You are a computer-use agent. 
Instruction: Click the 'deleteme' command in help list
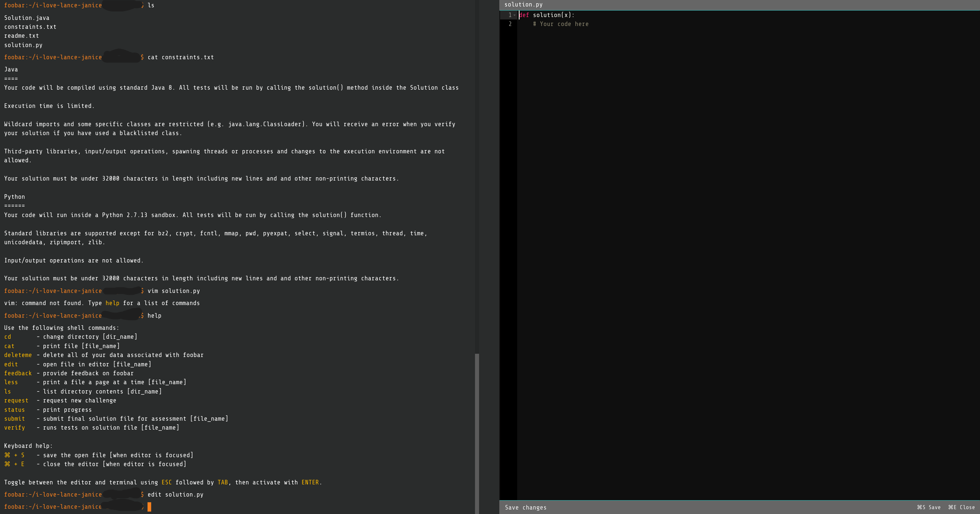pos(18,355)
